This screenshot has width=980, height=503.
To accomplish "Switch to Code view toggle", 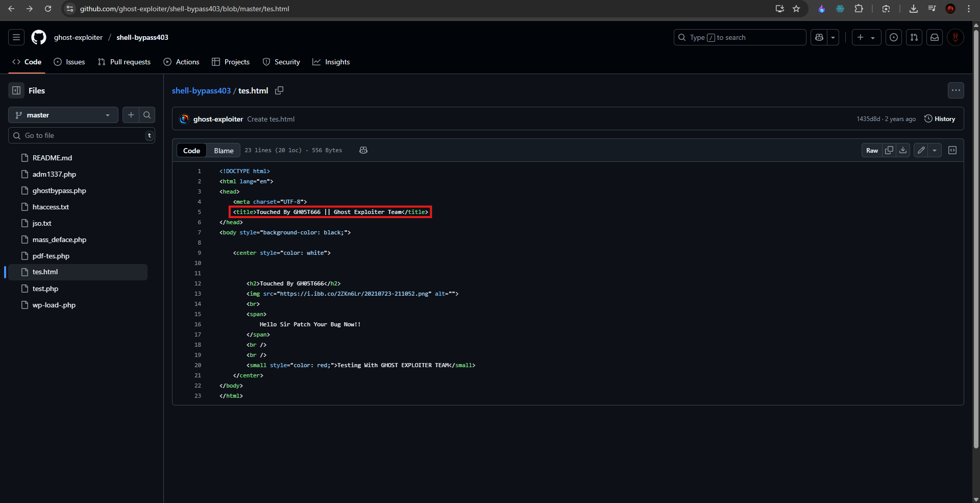I will pyautogui.click(x=191, y=150).
